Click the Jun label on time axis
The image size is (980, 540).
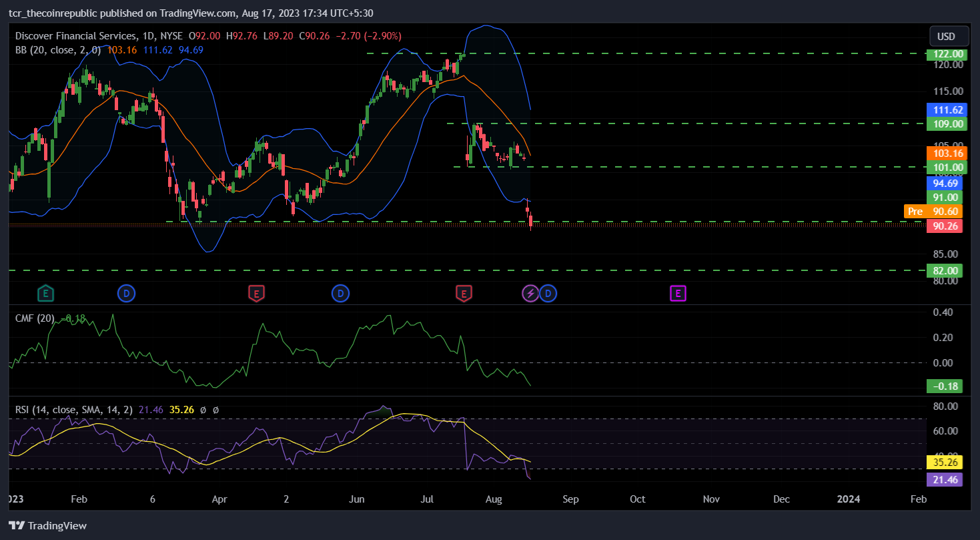tap(357, 499)
